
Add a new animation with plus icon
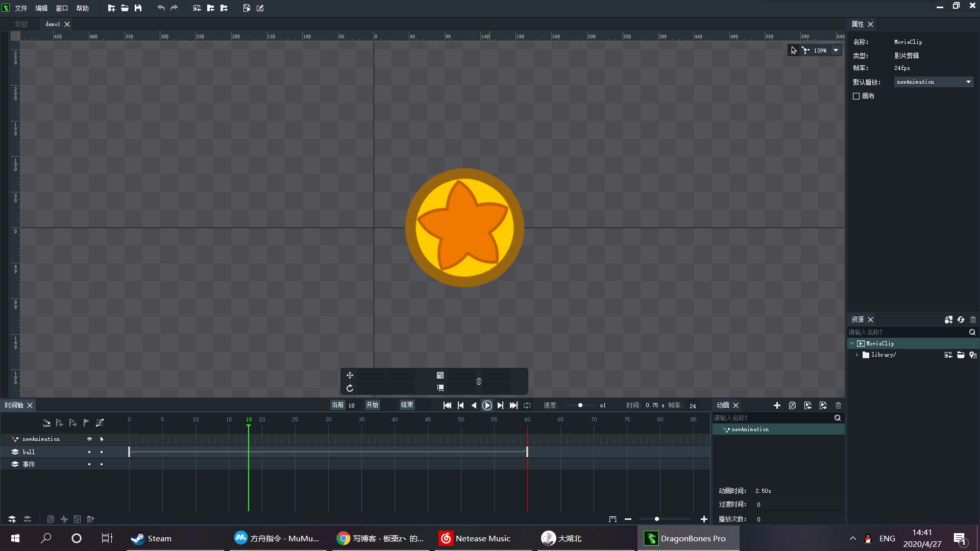[x=777, y=405]
